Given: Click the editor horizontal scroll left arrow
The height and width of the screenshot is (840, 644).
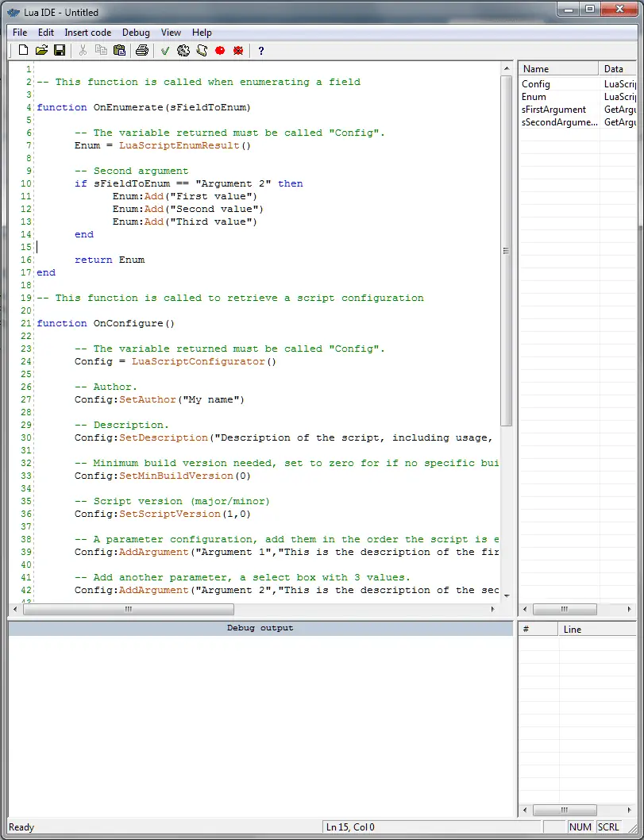Looking at the screenshot, I should click(15, 609).
